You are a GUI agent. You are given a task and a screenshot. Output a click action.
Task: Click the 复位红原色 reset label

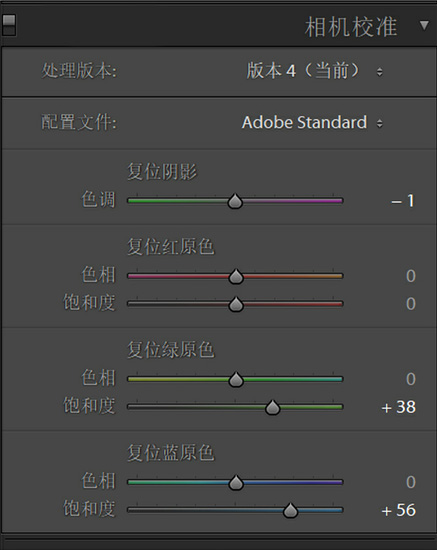tap(170, 247)
